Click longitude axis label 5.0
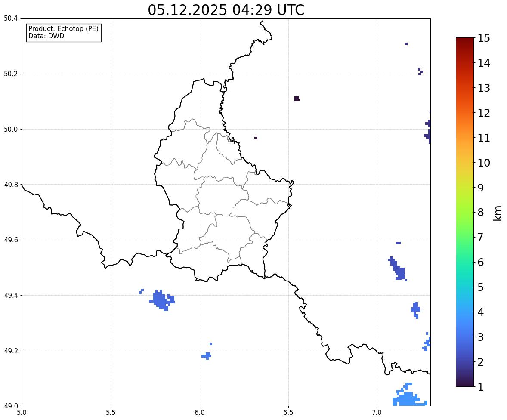Viewport: 507px width, 420px height. point(22,413)
